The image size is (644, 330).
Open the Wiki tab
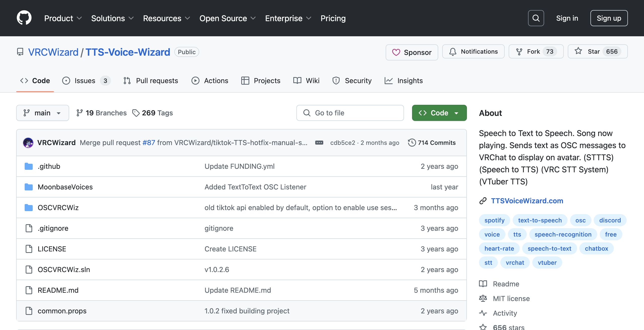pyautogui.click(x=306, y=81)
